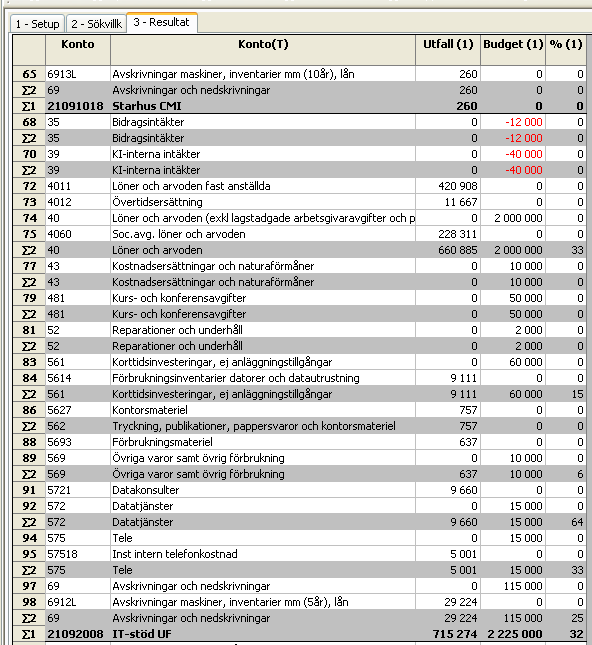Viewport: 592px width, 645px height.
Task: Click the Starhus CMI summary row
Action: click(299, 106)
